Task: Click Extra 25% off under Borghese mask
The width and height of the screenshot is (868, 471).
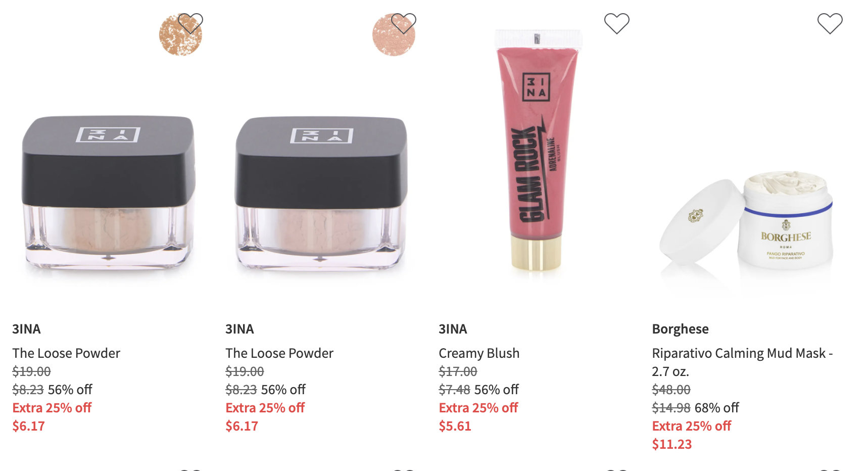Action: 691,426
